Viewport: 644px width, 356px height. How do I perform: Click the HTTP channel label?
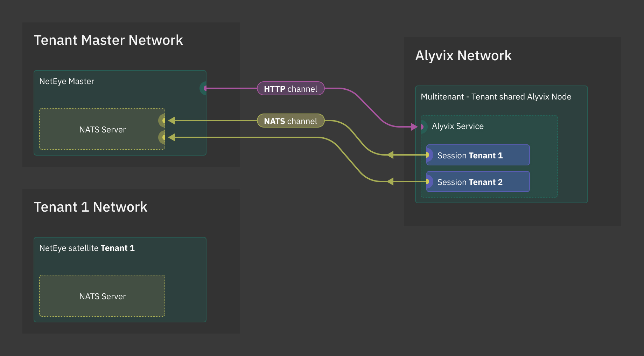pos(290,89)
